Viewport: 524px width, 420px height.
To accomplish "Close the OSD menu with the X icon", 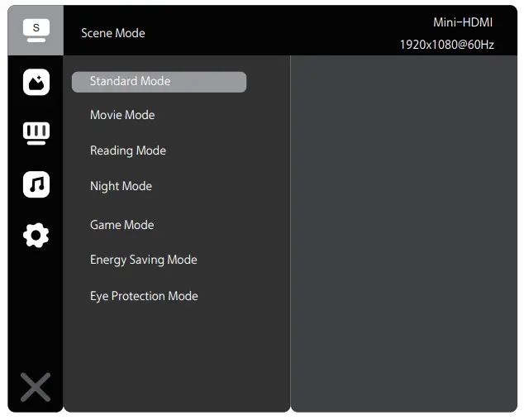I will (36, 387).
